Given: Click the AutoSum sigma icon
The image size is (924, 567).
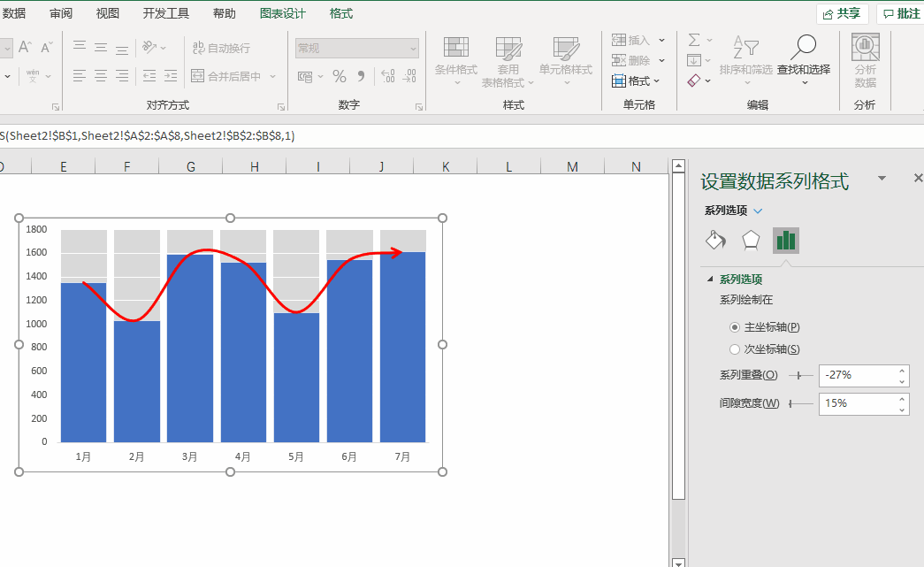Looking at the screenshot, I should click(694, 40).
